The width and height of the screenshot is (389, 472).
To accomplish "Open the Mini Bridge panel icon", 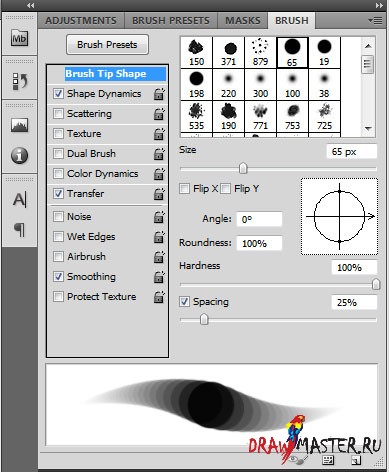I will [x=19, y=38].
